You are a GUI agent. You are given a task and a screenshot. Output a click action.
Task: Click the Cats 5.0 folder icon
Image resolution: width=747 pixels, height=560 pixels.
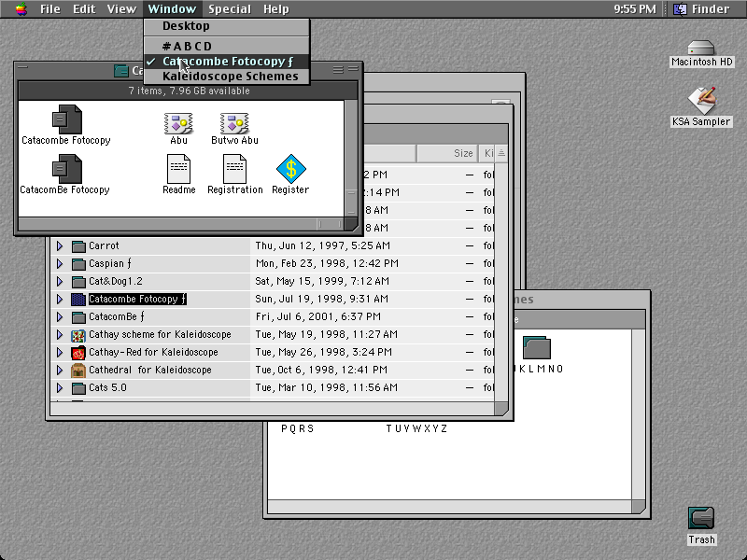[78, 388]
